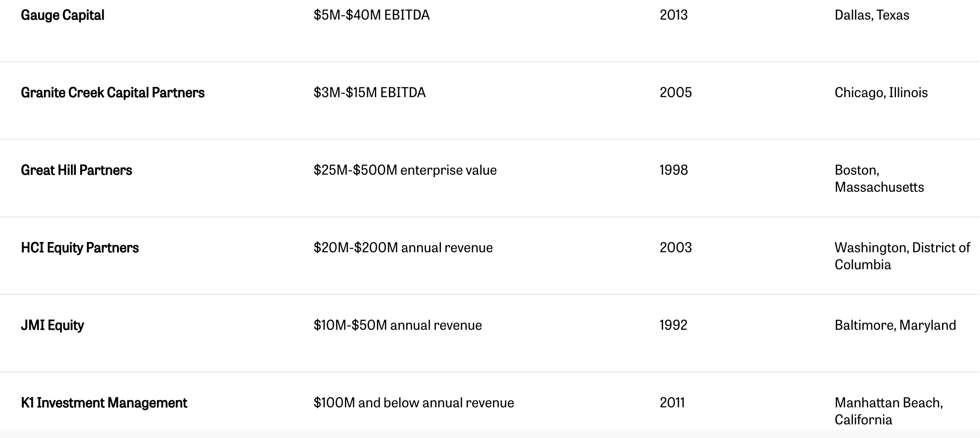Open the JMI Equity entry
This screenshot has height=438, width=980.
click(x=52, y=326)
